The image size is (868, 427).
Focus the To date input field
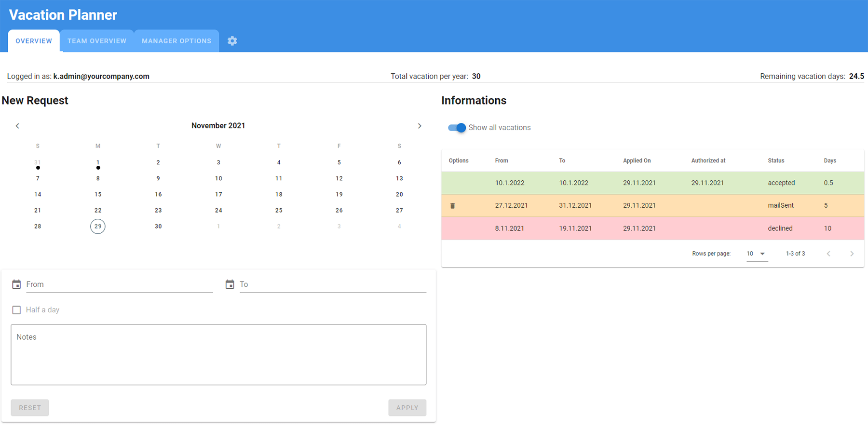(x=333, y=284)
